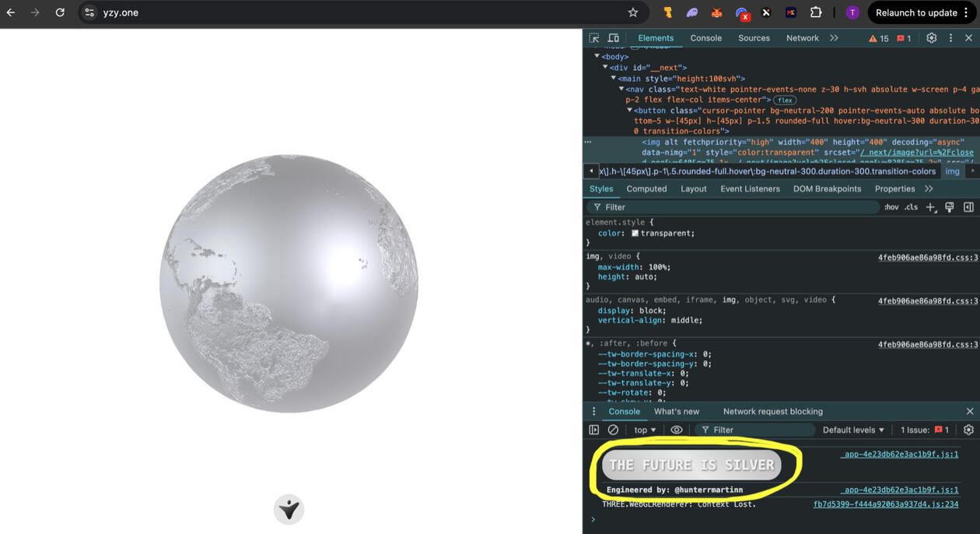Image resolution: width=980 pixels, height=534 pixels.
Task: Toggle the device toolbar emulation icon
Action: click(x=613, y=38)
